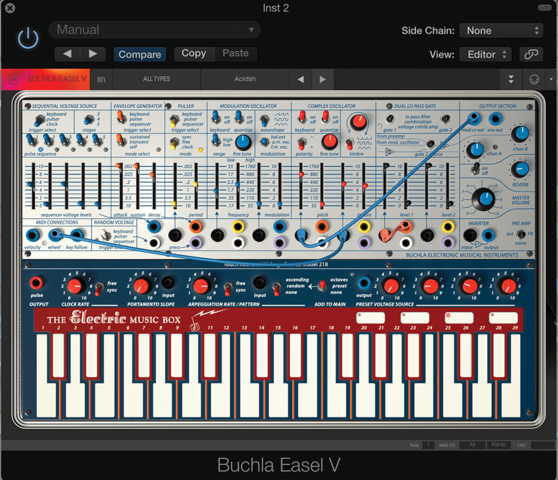Click the inverter output blue jack
Image resolution: width=558 pixels, height=480 pixels.
click(x=488, y=235)
